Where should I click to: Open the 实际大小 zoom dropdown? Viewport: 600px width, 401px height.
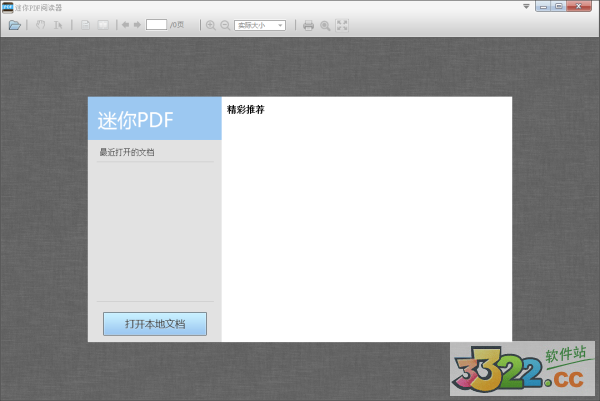tap(260, 25)
